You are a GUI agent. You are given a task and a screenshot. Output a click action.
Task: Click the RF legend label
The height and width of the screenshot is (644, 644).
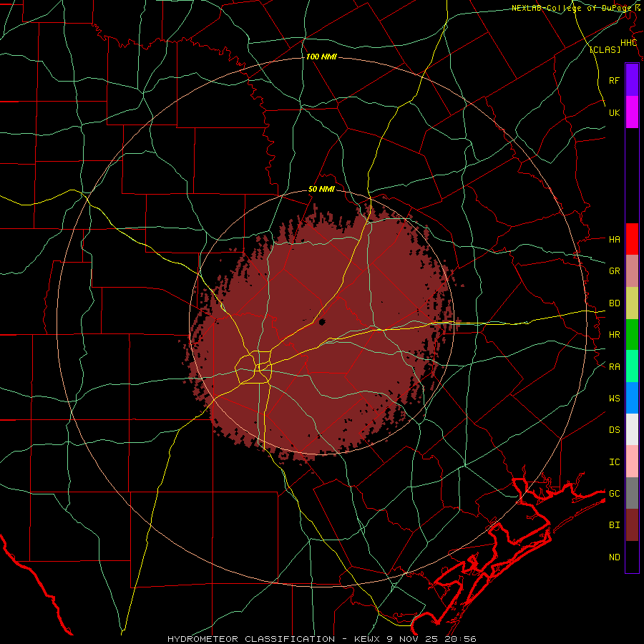coord(614,80)
